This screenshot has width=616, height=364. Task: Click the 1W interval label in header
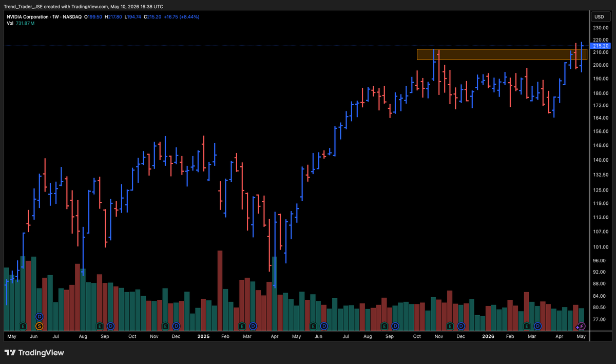click(x=56, y=17)
